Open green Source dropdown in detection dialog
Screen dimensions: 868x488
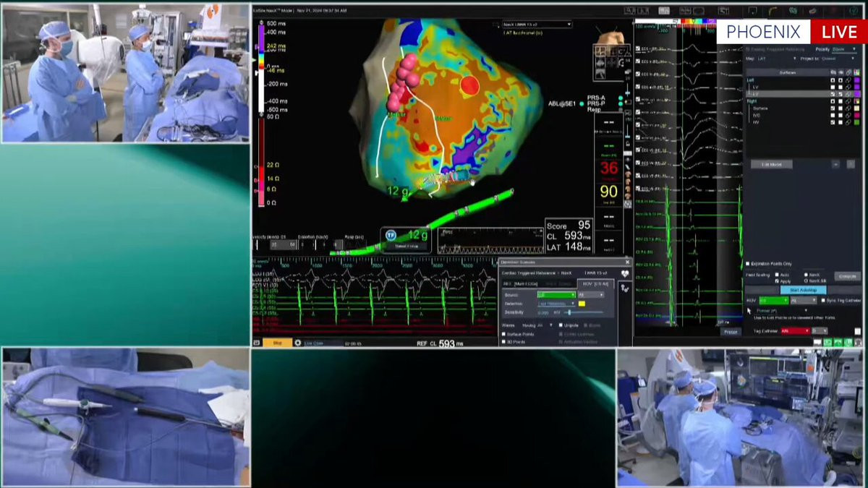(556, 295)
